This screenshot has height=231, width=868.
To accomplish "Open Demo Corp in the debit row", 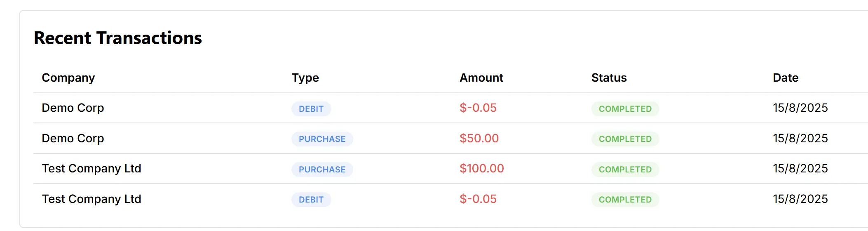I will coord(73,108).
